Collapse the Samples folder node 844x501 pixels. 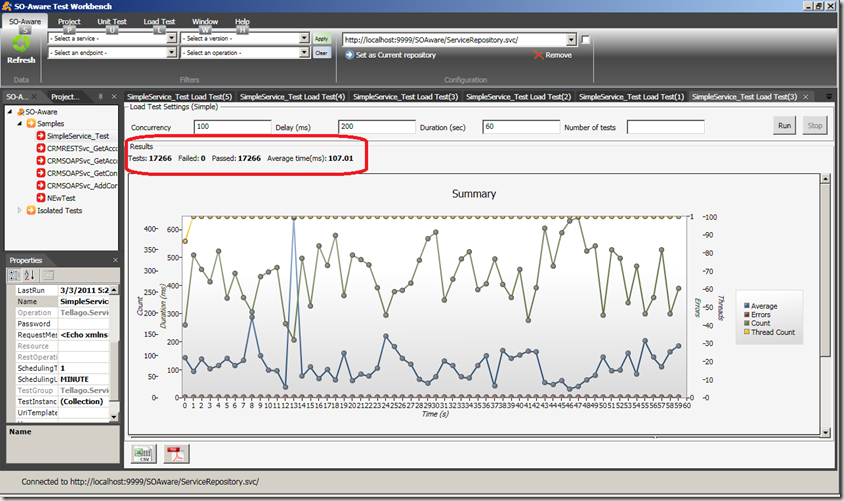coord(20,124)
